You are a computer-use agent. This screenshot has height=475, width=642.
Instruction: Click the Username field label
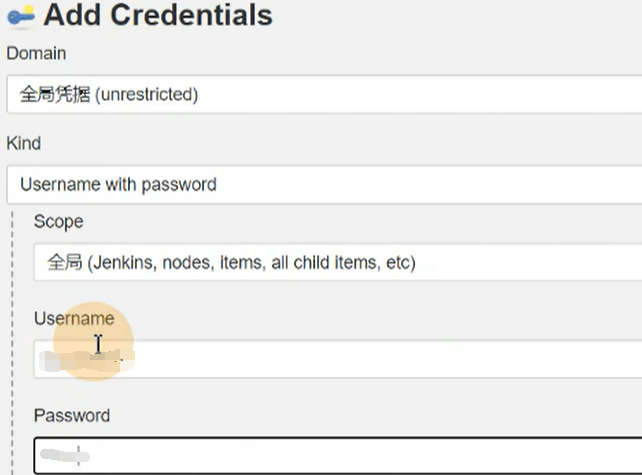point(73,318)
